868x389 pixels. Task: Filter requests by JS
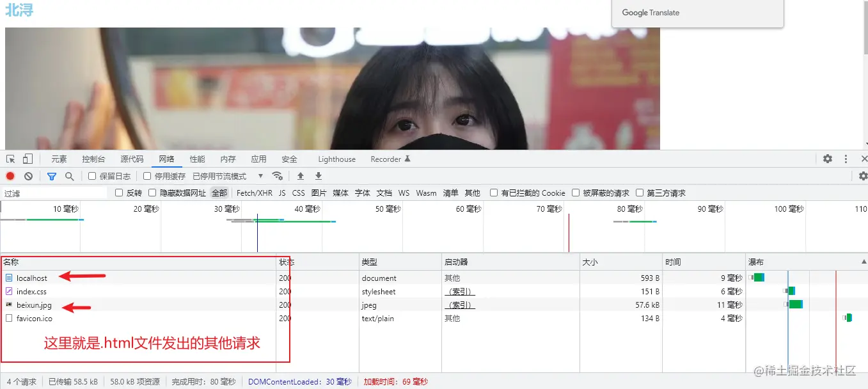282,193
